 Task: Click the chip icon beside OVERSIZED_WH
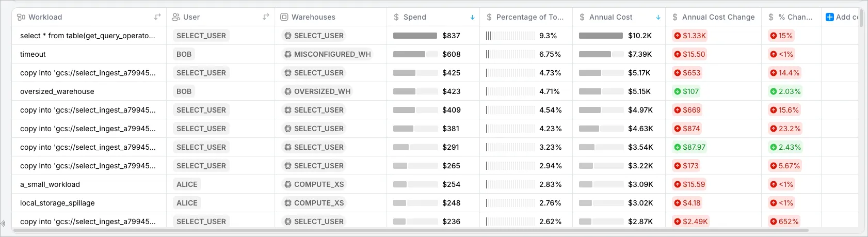click(287, 91)
